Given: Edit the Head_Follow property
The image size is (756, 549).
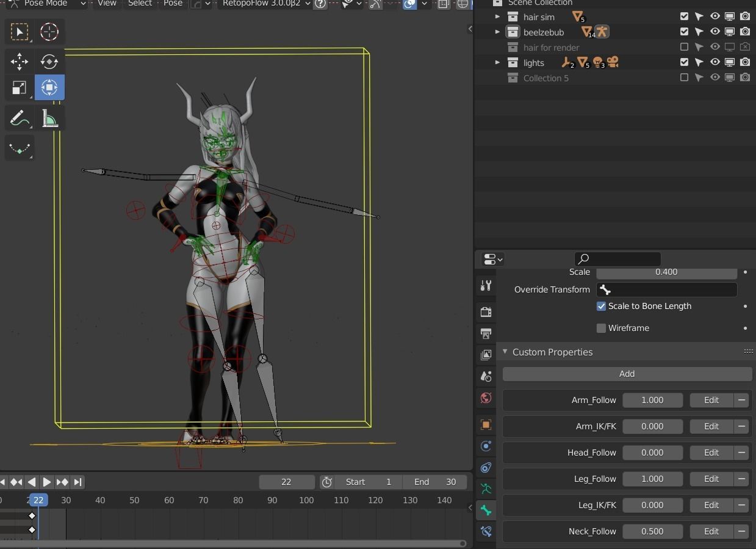Looking at the screenshot, I should (x=711, y=453).
